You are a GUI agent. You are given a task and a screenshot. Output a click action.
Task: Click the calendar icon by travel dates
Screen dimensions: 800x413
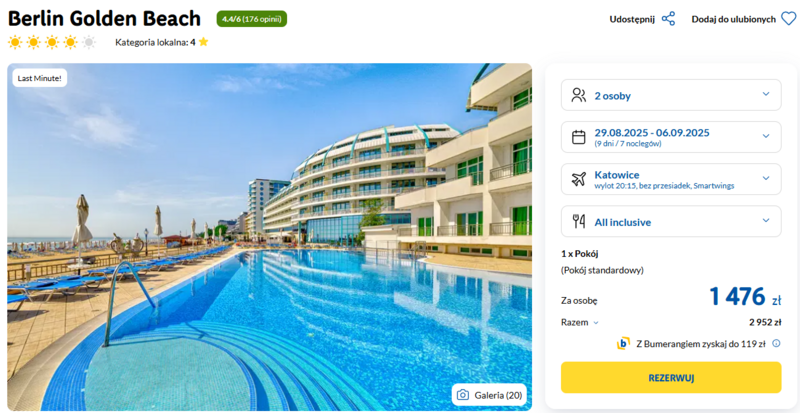[x=579, y=137]
